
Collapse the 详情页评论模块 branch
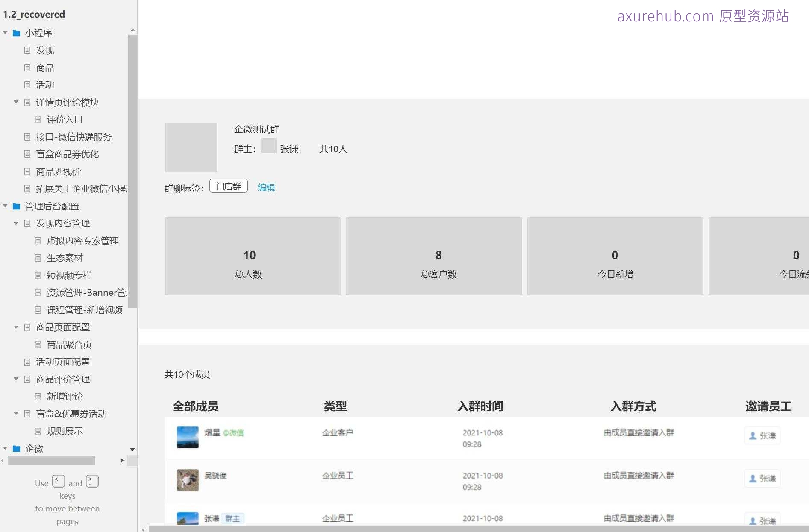click(16, 102)
